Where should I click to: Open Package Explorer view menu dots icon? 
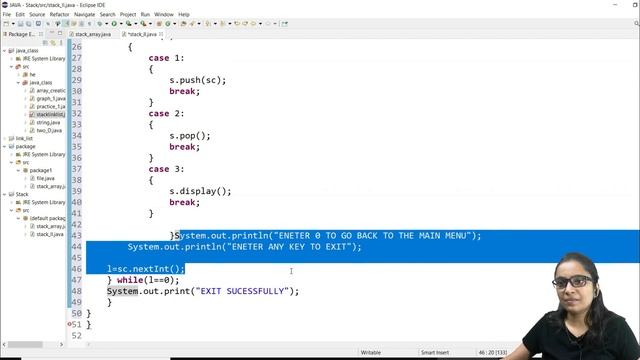tap(61, 42)
